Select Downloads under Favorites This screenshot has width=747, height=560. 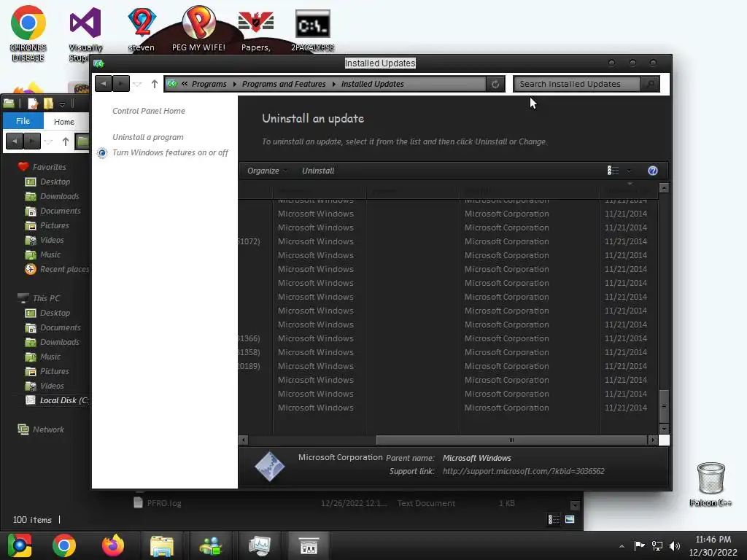pos(60,196)
